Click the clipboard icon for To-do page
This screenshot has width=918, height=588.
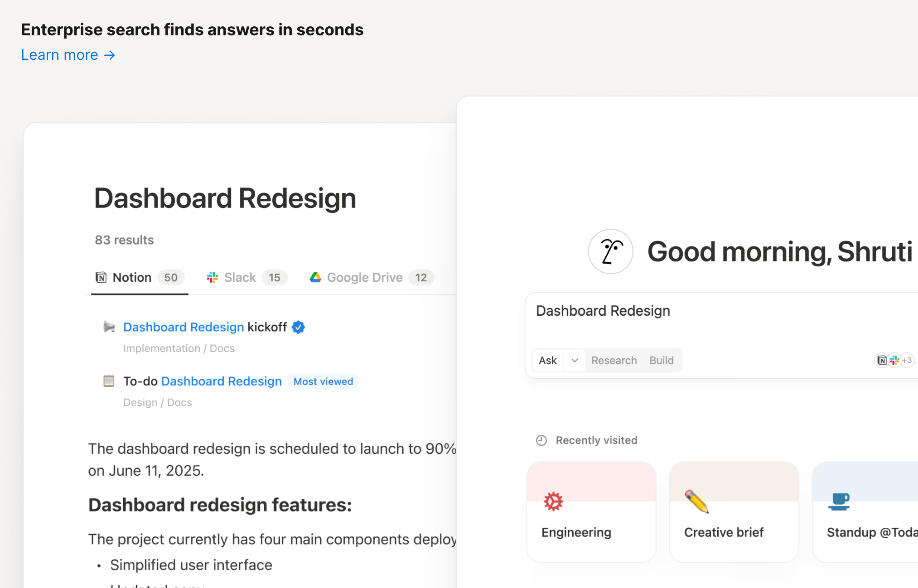pos(109,381)
